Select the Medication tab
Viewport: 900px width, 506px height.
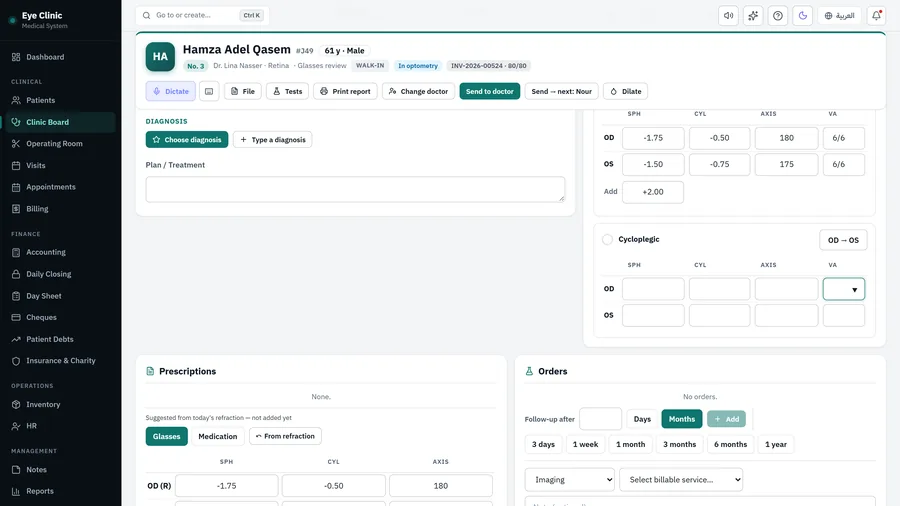[x=218, y=436]
